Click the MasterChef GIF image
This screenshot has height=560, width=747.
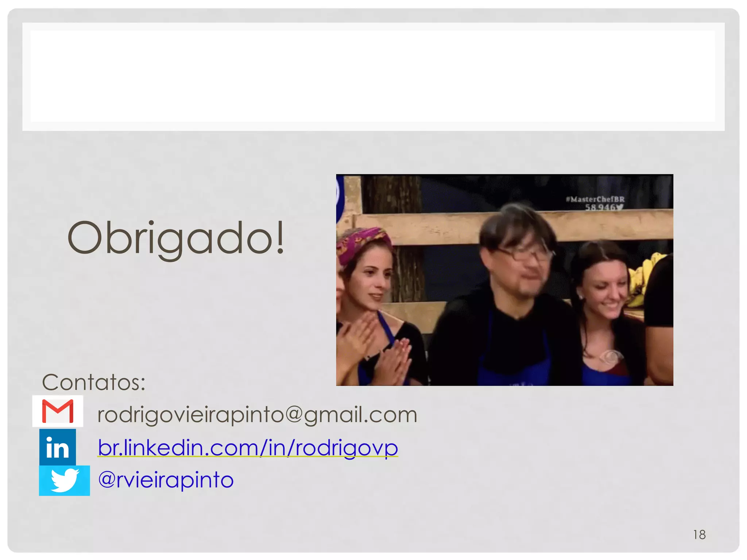tap(504, 280)
